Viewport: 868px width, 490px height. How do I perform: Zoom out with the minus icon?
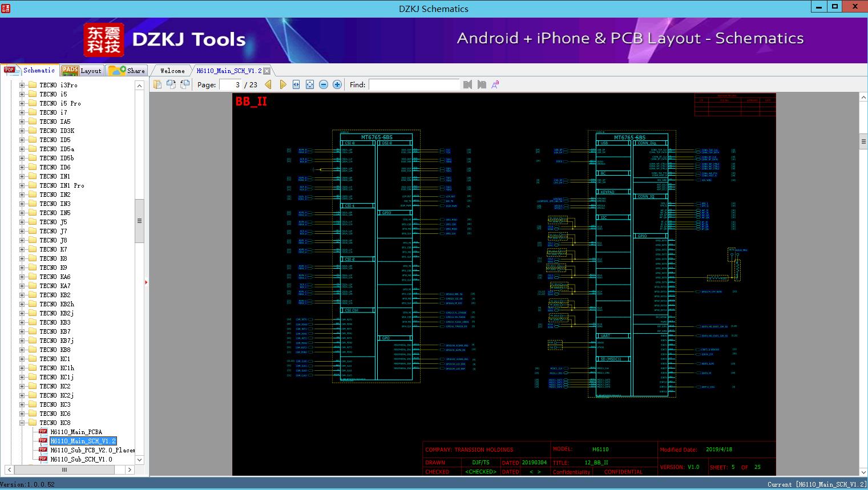(324, 84)
